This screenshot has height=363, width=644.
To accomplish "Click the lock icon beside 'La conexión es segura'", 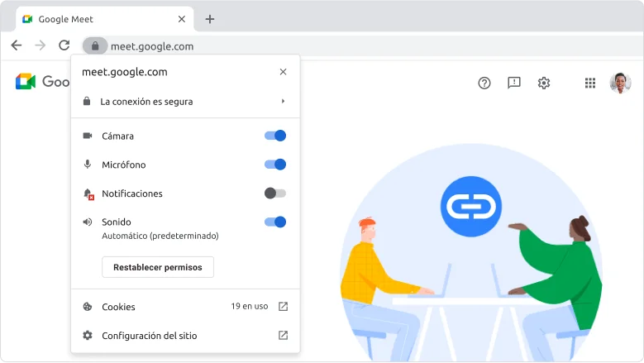I will (x=87, y=101).
